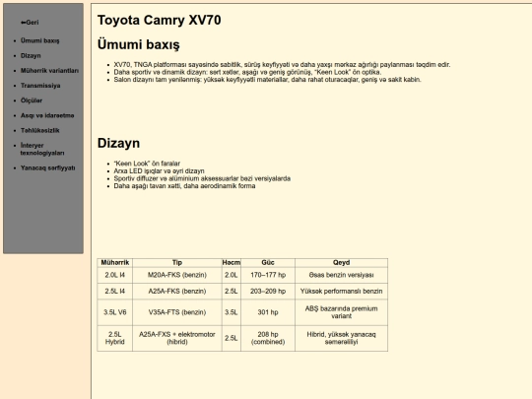The width and height of the screenshot is (532, 399).
Task: Click the '"Keen Look" ön faralar' bullet
Action: tap(147, 164)
